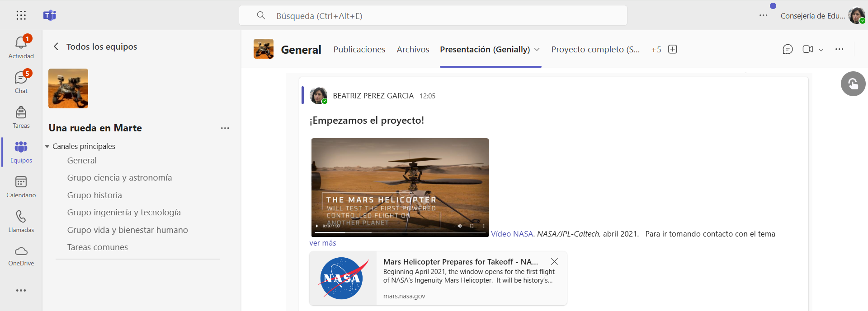The width and height of the screenshot is (868, 311).
Task: Open Actividad notifications bell
Action: 21,47
